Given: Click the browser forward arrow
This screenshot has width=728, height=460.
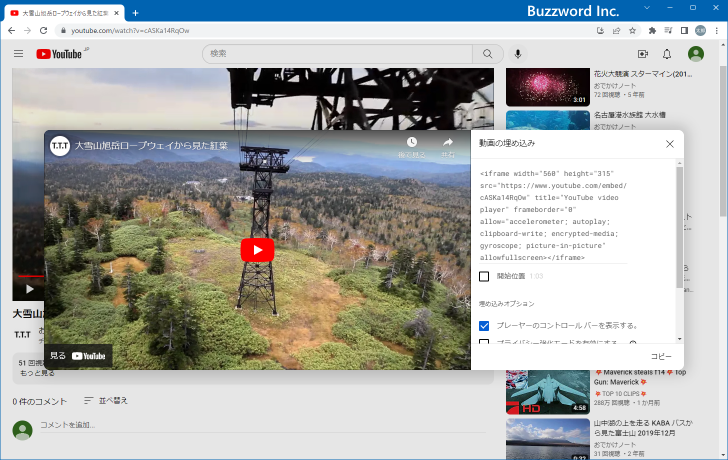Looking at the screenshot, I should tap(27, 31).
